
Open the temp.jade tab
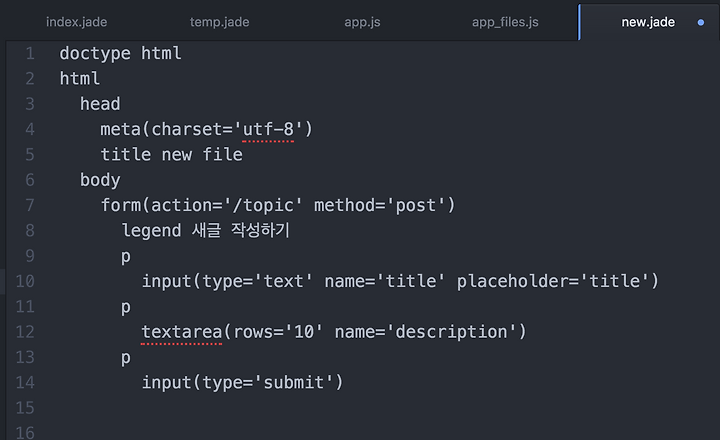pyautogui.click(x=219, y=22)
